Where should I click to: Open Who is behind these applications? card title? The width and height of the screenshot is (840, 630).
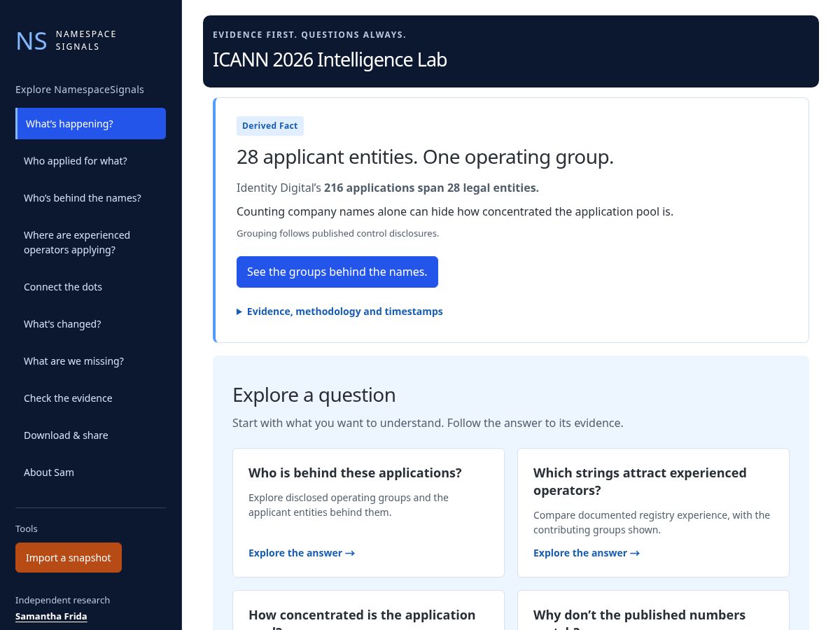click(355, 473)
